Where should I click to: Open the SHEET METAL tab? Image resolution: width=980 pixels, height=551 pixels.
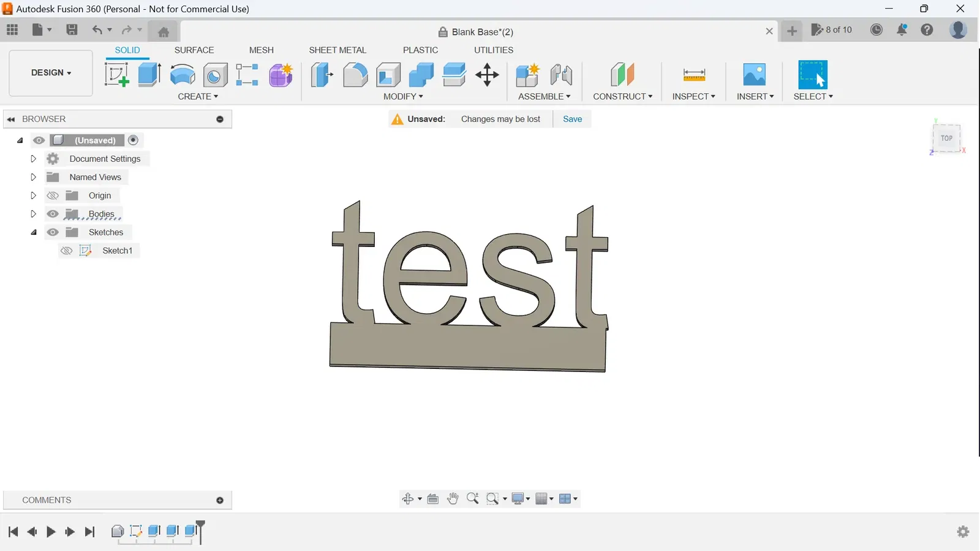coord(337,50)
